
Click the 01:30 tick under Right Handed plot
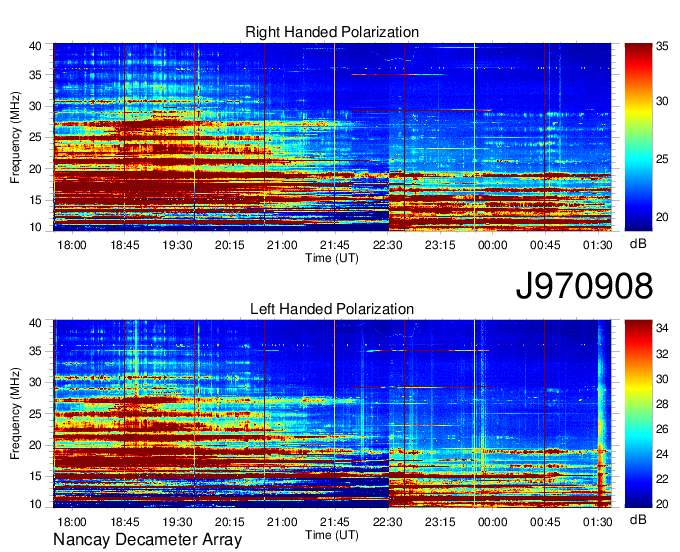click(598, 245)
